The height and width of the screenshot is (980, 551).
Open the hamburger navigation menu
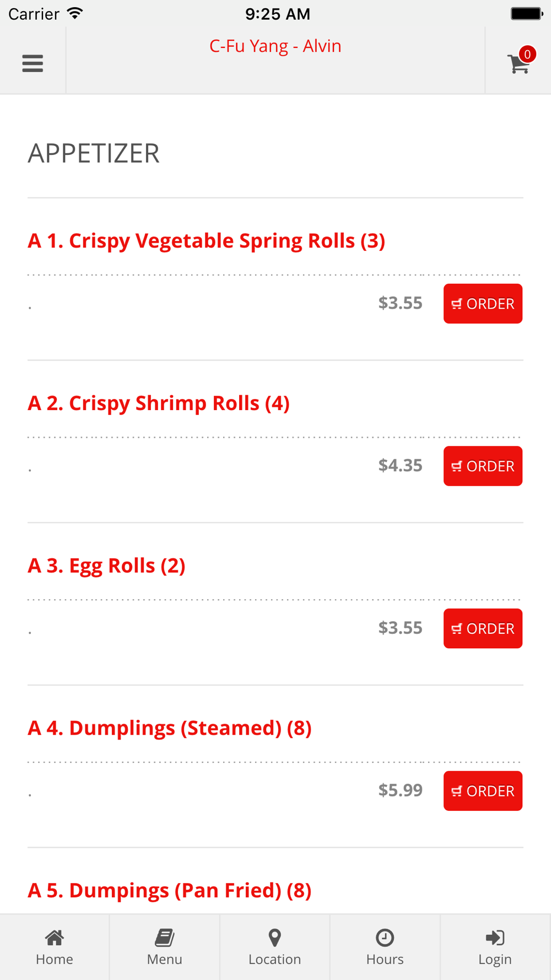coord(33,63)
